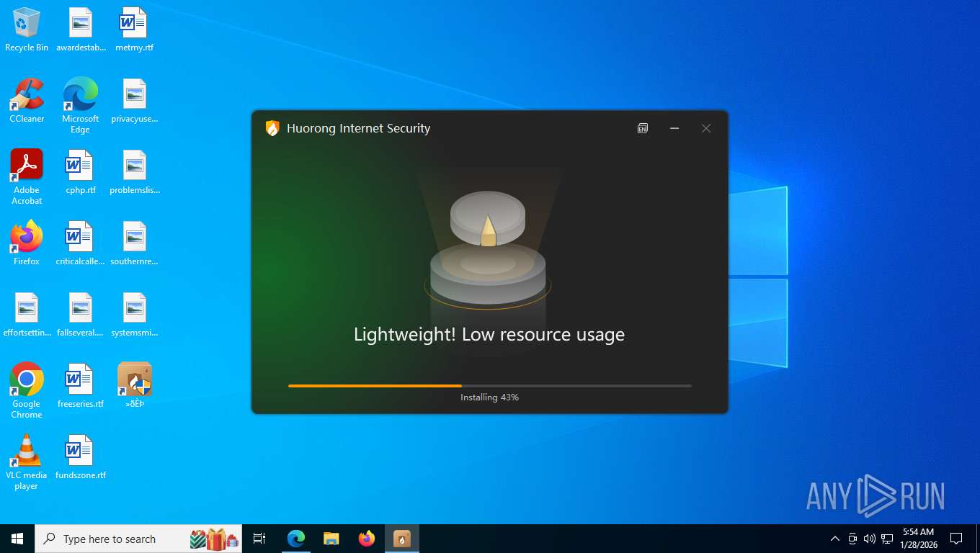The height and width of the screenshot is (553, 980).
Task: Switch installer language with the EN icon
Action: click(x=643, y=128)
